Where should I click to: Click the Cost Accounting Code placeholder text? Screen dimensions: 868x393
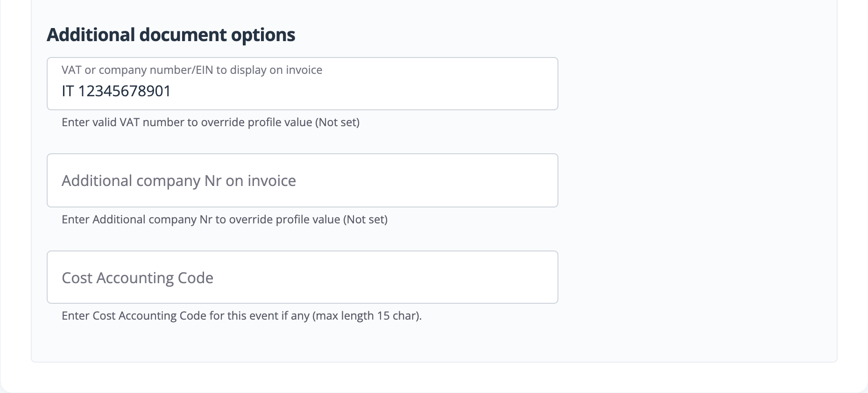[137, 277]
